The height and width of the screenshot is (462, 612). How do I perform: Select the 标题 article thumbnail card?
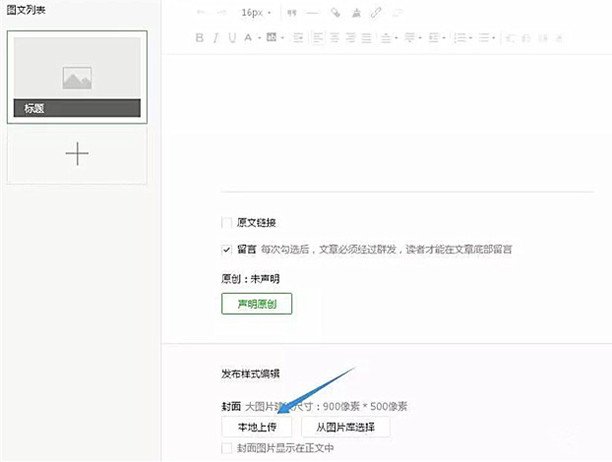click(x=77, y=77)
